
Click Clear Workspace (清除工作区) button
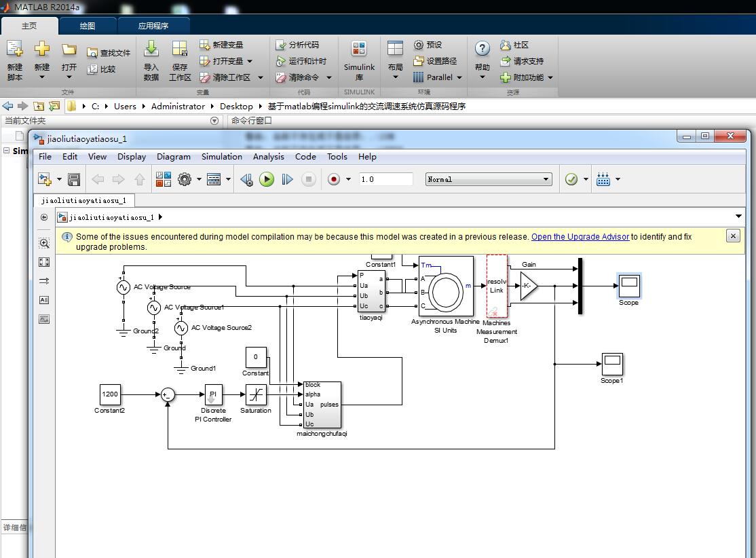tap(225, 77)
